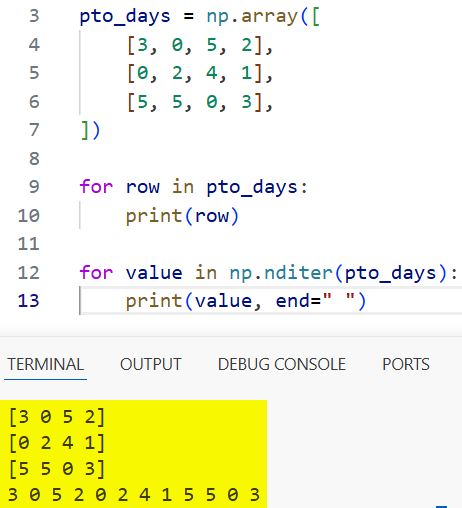Image resolution: width=462 pixels, height=508 pixels.
Task: Place cursor in '[5, 5, 0, 3],' code row
Action: [x=200, y=102]
